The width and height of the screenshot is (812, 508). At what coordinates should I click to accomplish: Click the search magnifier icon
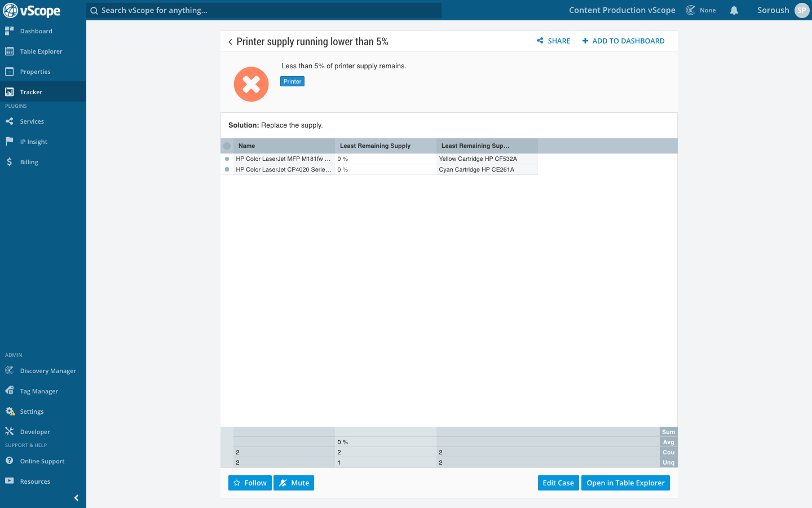point(94,10)
